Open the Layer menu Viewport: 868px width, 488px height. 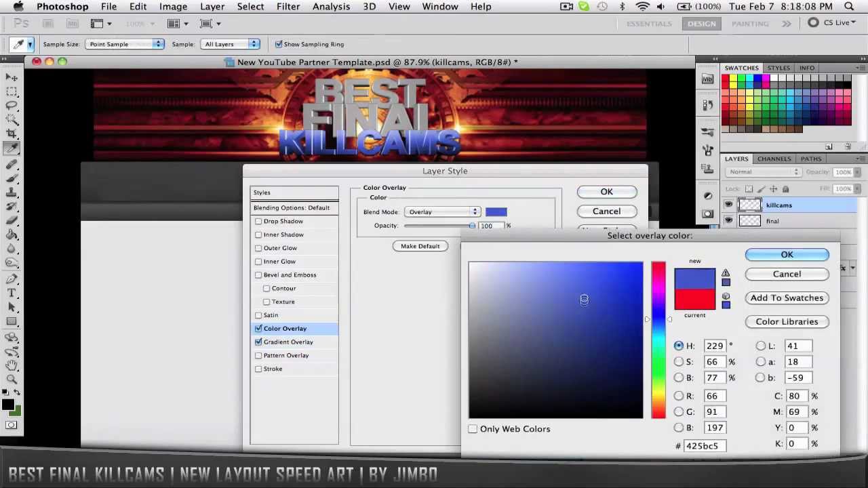click(x=212, y=7)
